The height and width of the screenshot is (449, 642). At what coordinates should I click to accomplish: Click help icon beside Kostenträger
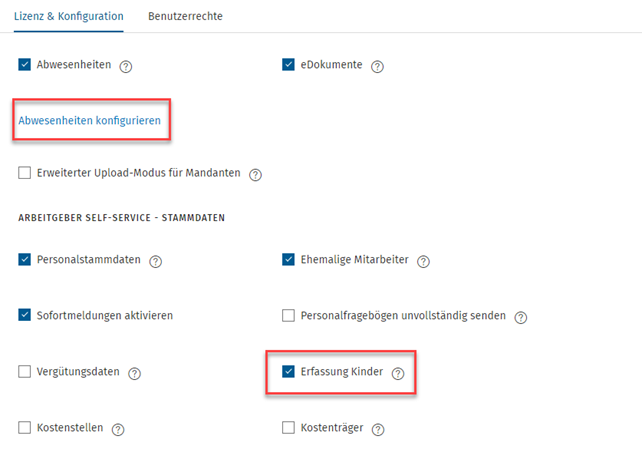378,429
